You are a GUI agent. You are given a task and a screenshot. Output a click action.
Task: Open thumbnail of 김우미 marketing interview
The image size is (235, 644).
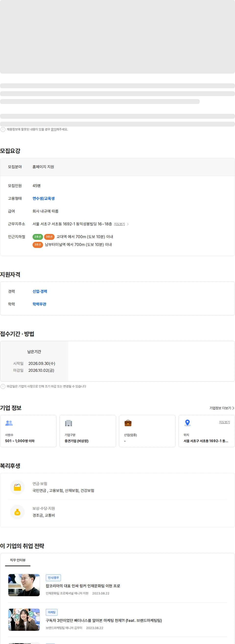tap(24, 620)
